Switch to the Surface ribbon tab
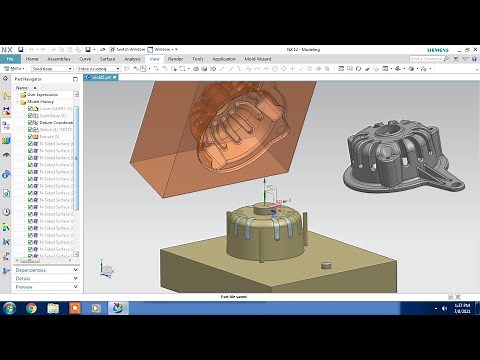 coord(108,59)
